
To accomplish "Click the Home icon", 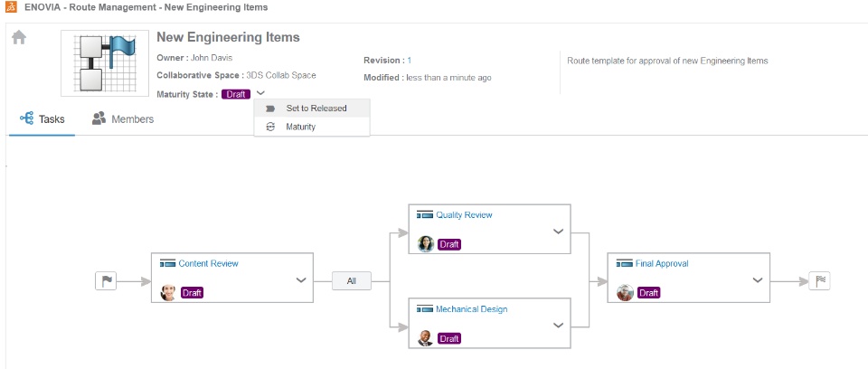I will [18, 38].
